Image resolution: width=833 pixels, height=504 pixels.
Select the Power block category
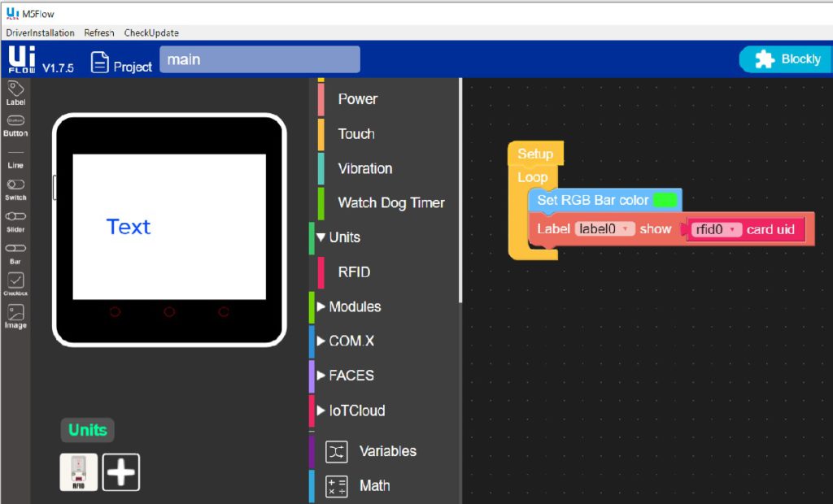point(358,99)
